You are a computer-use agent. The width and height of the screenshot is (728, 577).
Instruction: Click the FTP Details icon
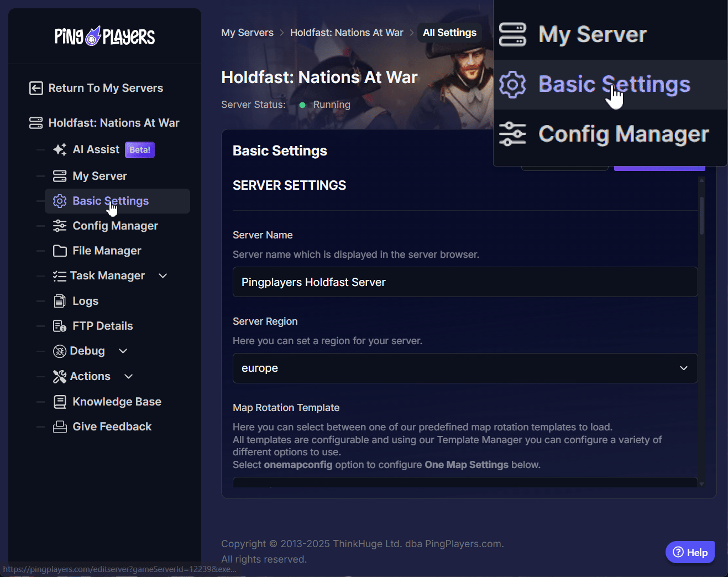(60, 326)
